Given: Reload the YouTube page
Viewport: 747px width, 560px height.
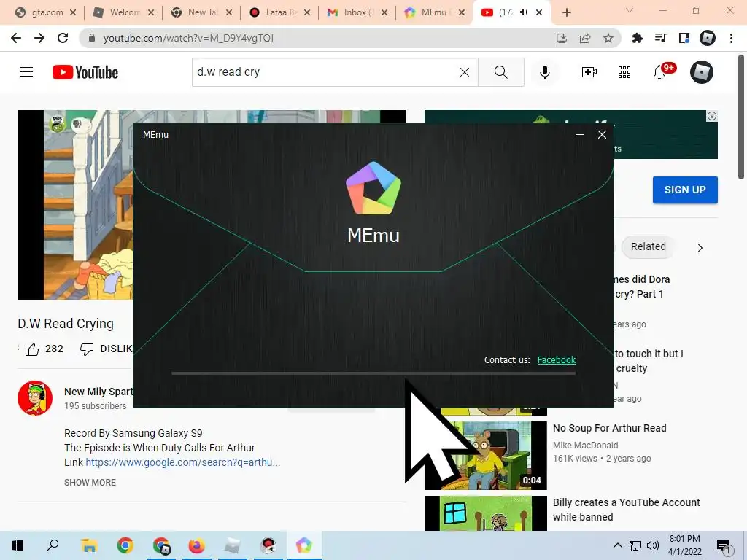Looking at the screenshot, I should click(63, 38).
